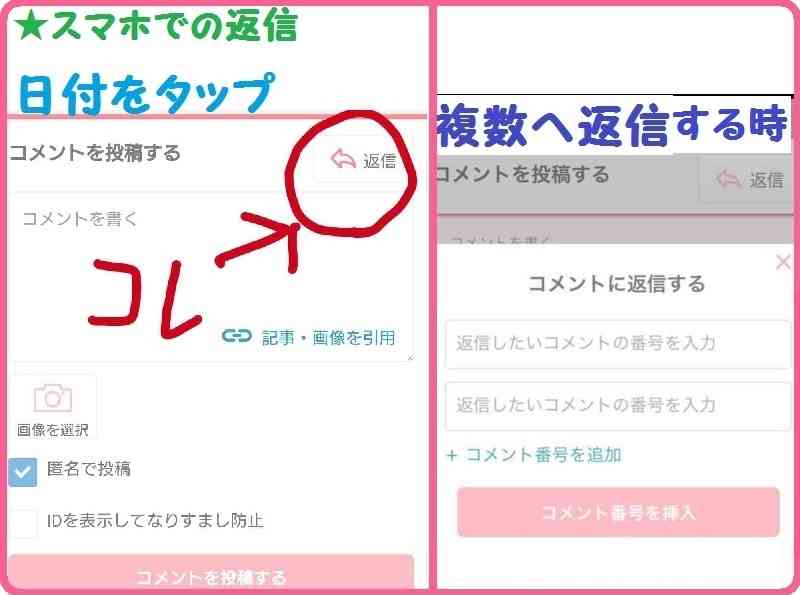Click the resize grip of the comment textarea
Viewport: 800px width, 595px height.
(409, 358)
